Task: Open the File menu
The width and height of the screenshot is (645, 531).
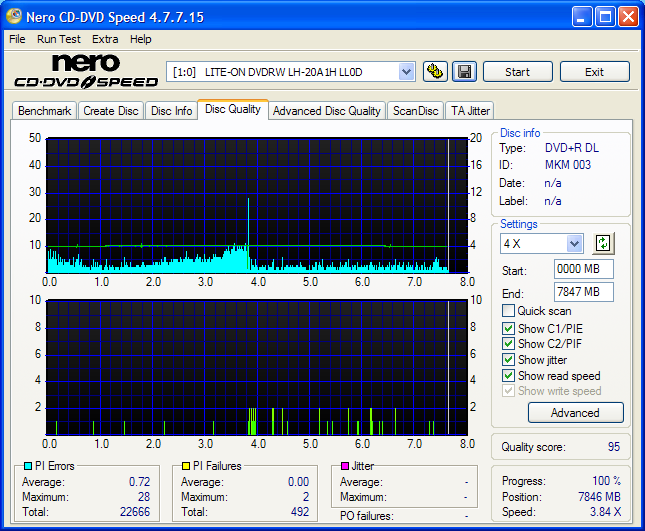Action: tap(17, 39)
